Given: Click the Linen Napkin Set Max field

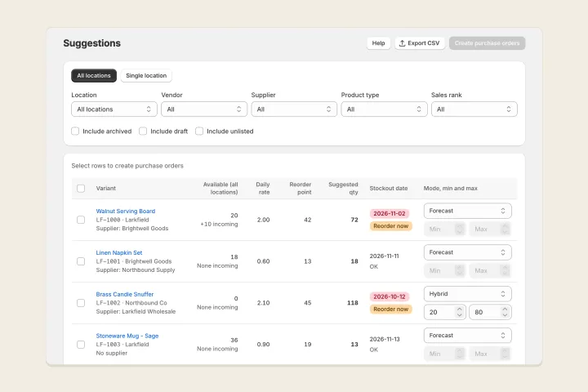Looking at the screenshot, I should 490,270.
